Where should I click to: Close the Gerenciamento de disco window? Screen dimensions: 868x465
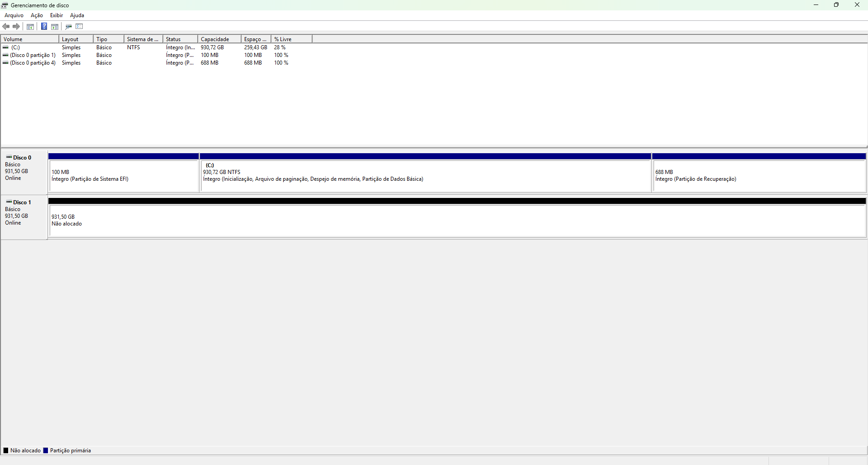857,5
